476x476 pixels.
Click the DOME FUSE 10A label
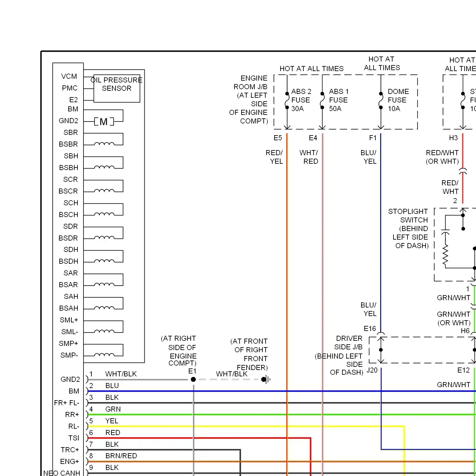pos(398,100)
